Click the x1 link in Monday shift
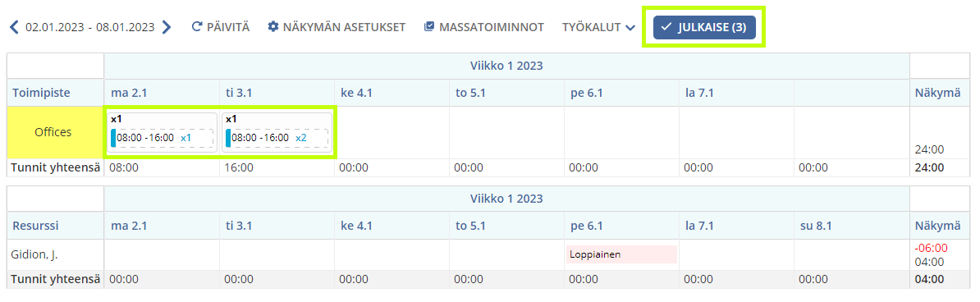The image size is (980, 302). pos(185,138)
